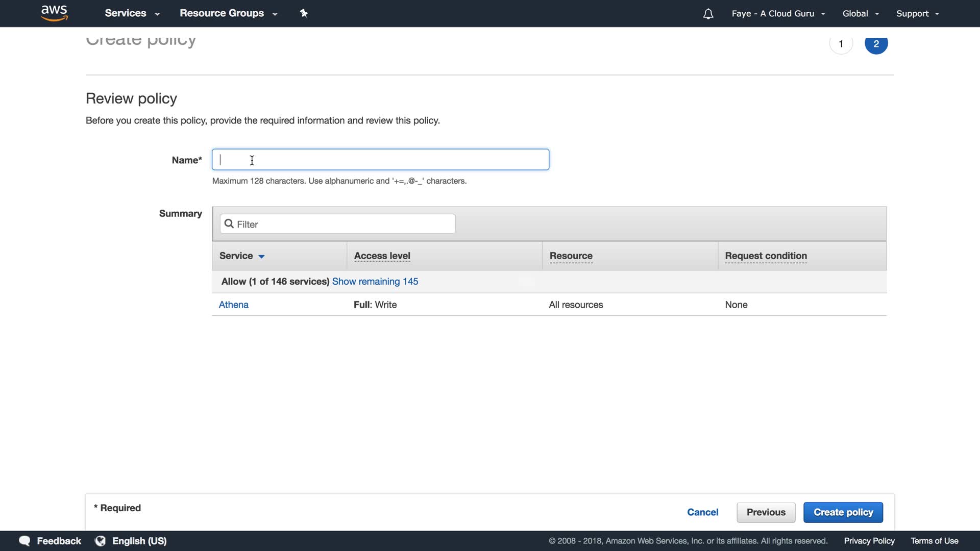Open the notifications bell
This screenshot has width=980, height=551.
coord(708,14)
